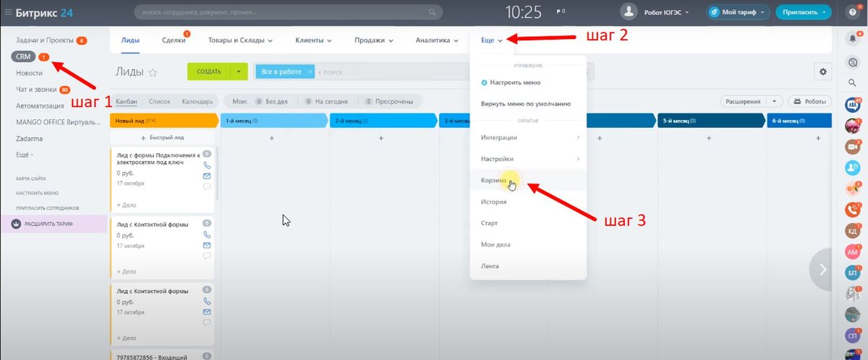Select the Канбан view
Viewport: 868px width, 360px height.
pos(127,102)
